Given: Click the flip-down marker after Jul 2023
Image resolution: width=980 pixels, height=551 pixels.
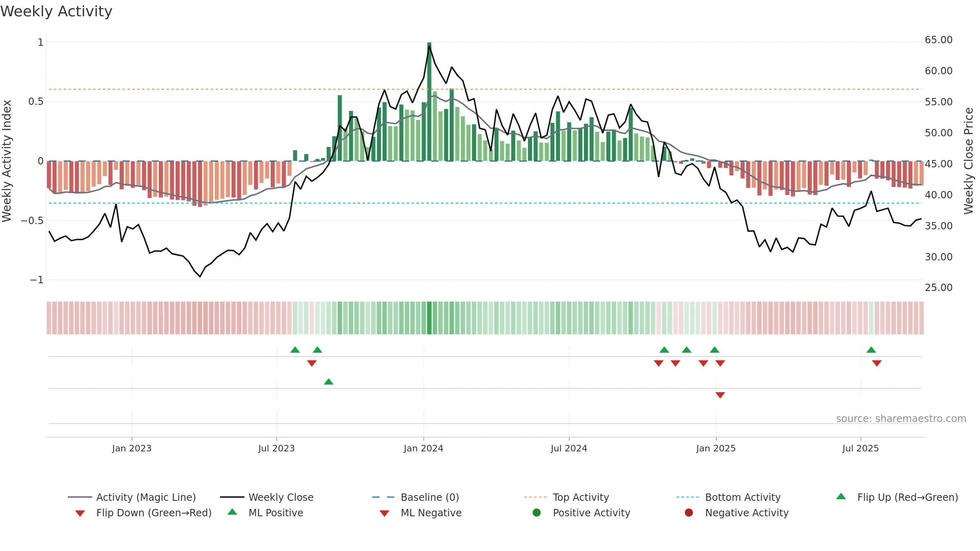Looking at the screenshot, I should click(x=312, y=363).
